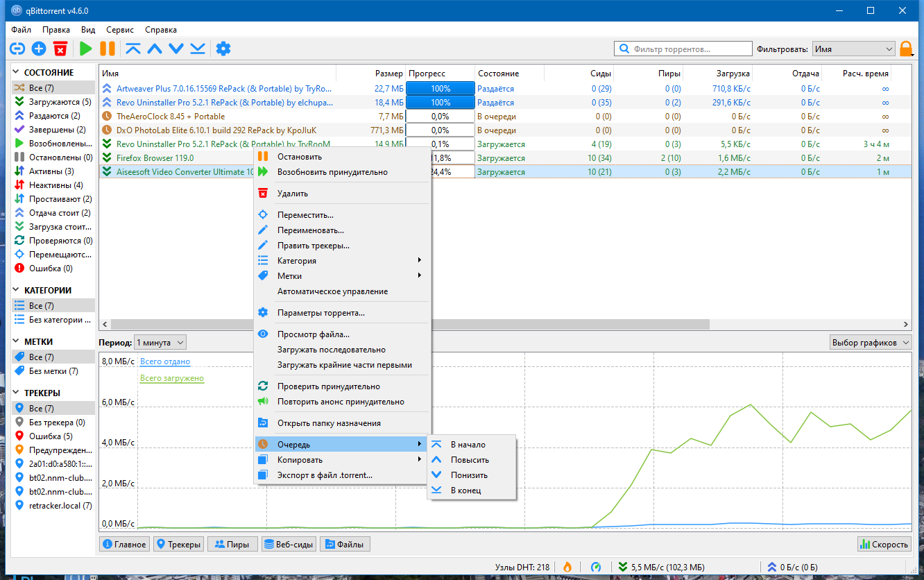Click the green resume toolbar icon
Viewport: 924px width, 580px height.
click(x=85, y=49)
